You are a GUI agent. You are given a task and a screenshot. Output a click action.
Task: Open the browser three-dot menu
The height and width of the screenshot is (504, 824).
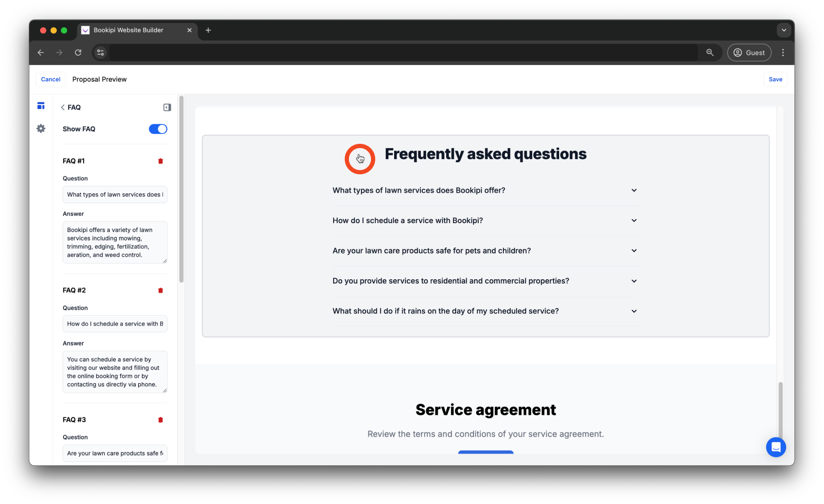pos(783,52)
